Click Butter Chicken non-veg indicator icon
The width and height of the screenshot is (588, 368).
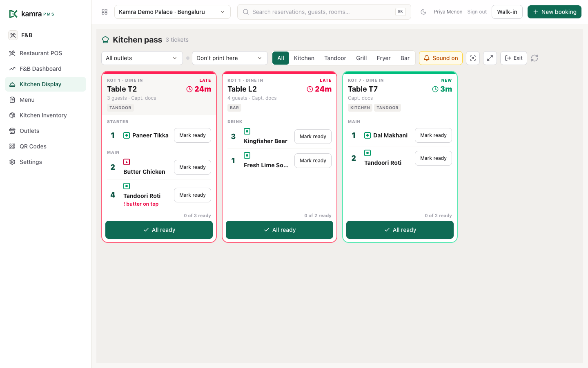click(127, 162)
